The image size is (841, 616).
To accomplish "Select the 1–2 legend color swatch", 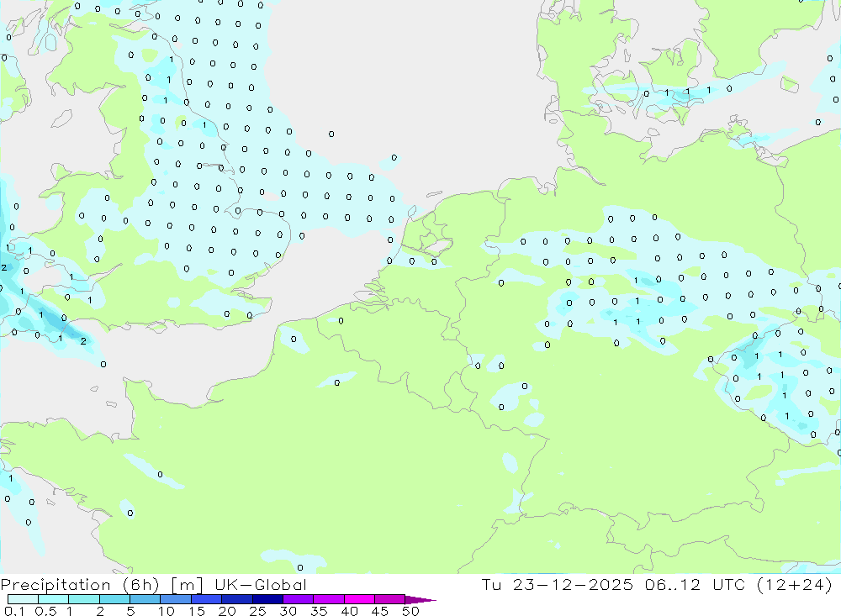I will (x=84, y=599).
